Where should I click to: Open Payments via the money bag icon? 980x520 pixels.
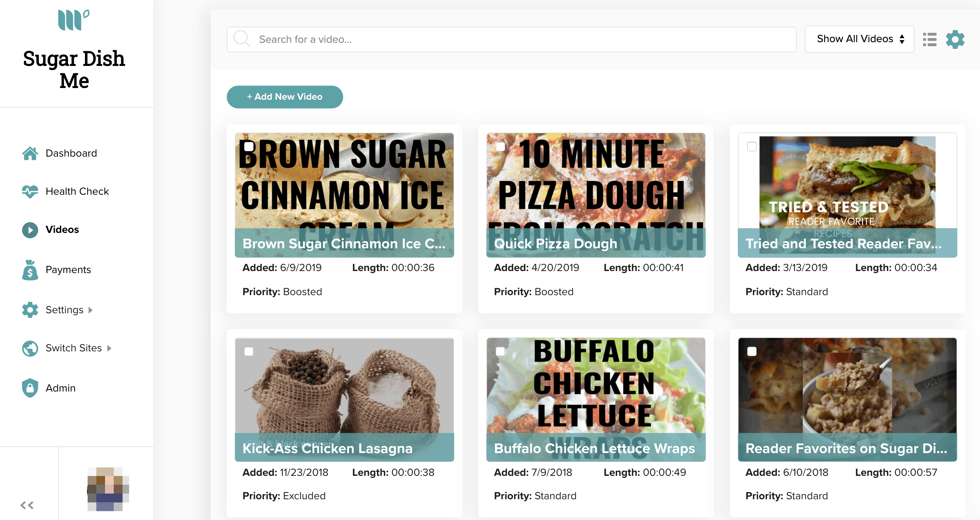click(x=30, y=270)
